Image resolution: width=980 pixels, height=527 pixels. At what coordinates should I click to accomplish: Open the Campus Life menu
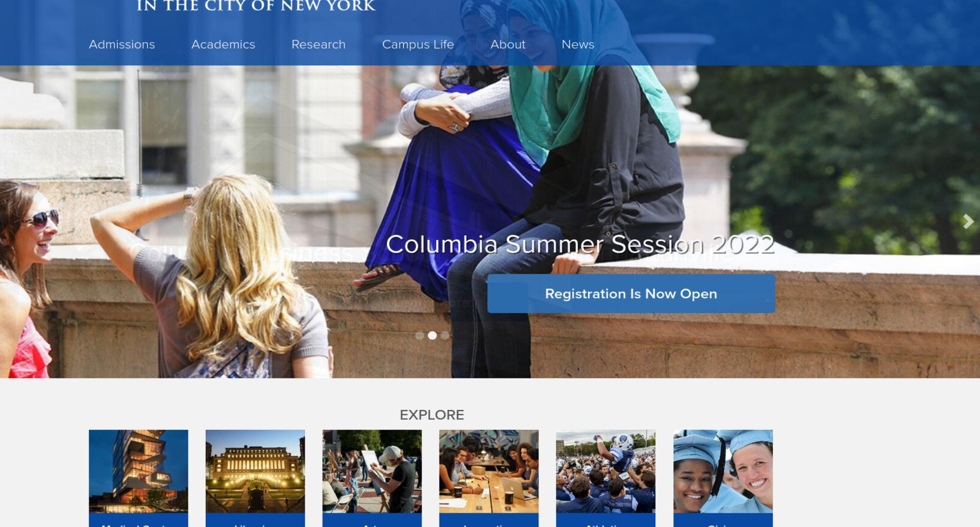(x=418, y=44)
